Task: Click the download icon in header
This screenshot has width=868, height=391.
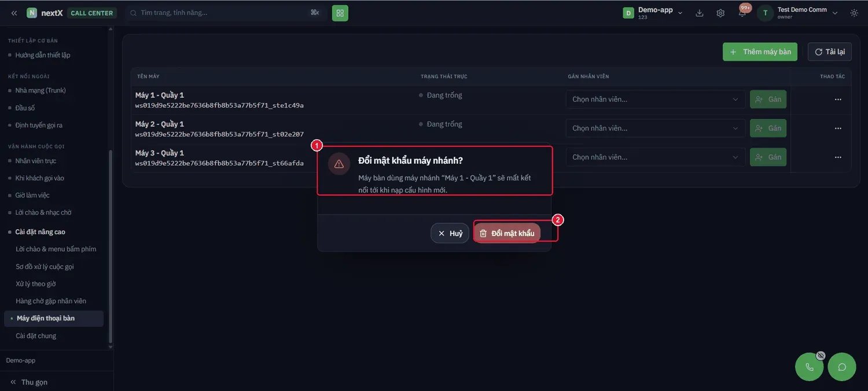Action: 700,13
